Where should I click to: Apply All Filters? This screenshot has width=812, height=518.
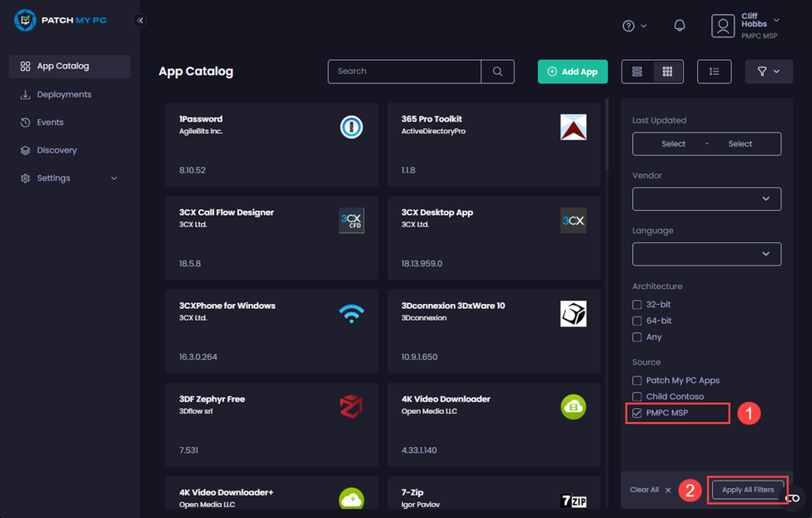coord(747,490)
